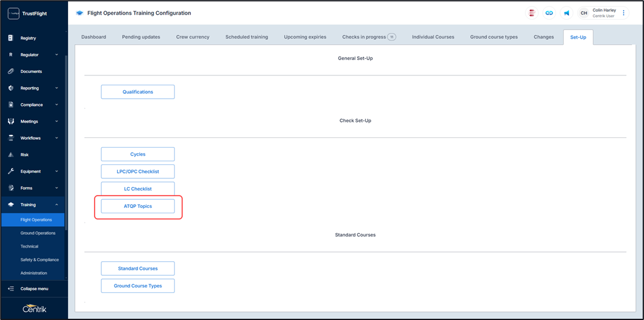
Task: Open the Upcoming expiries tab
Action: click(305, 37)
